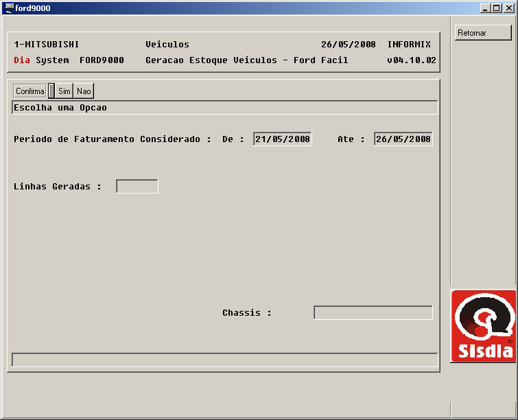
Task: Click the INFORMIX label in header
Action: coord(409,45)
